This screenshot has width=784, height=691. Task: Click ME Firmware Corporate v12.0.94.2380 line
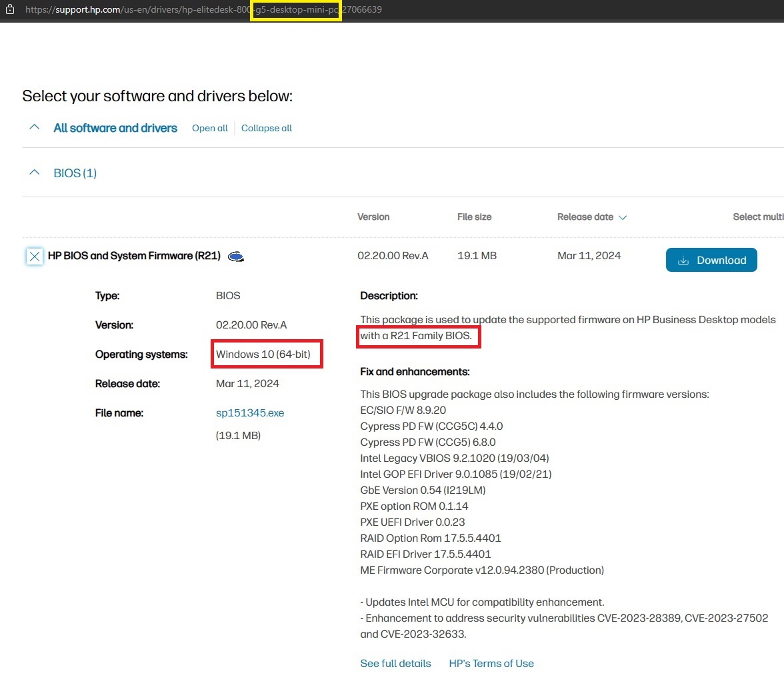coord(482,570)
